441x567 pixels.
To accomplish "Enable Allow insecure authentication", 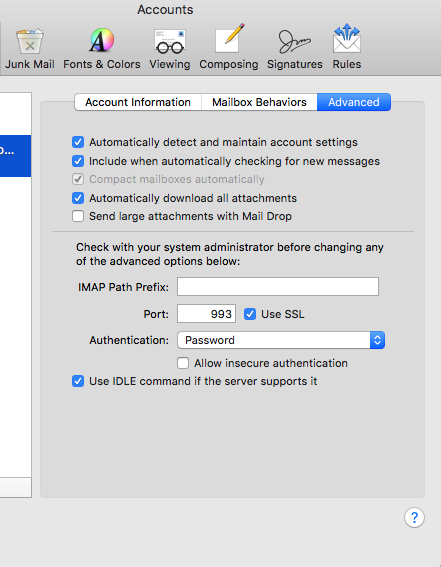I will [183, 363].
